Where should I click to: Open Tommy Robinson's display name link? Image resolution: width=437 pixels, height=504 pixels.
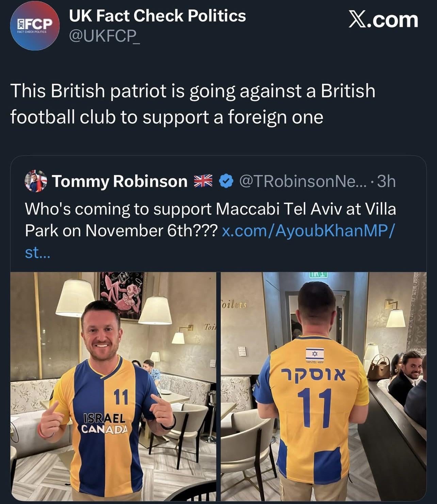(119, 181)
